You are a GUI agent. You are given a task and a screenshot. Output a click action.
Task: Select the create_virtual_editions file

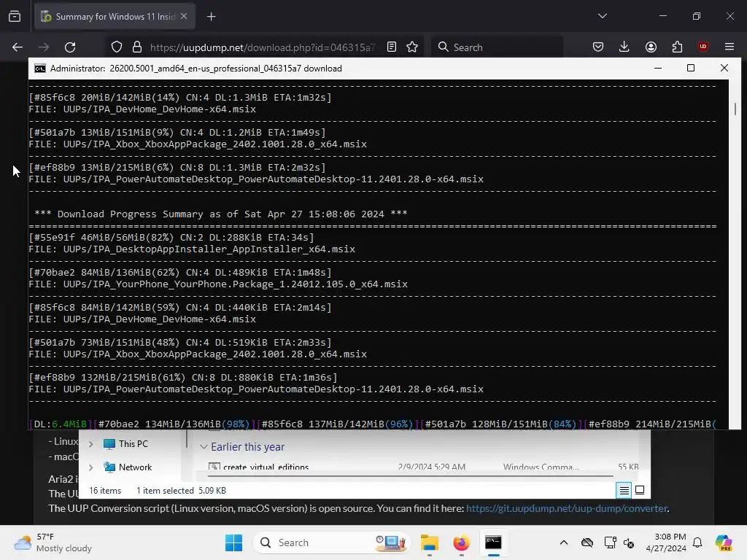click(x=266, y=467)
